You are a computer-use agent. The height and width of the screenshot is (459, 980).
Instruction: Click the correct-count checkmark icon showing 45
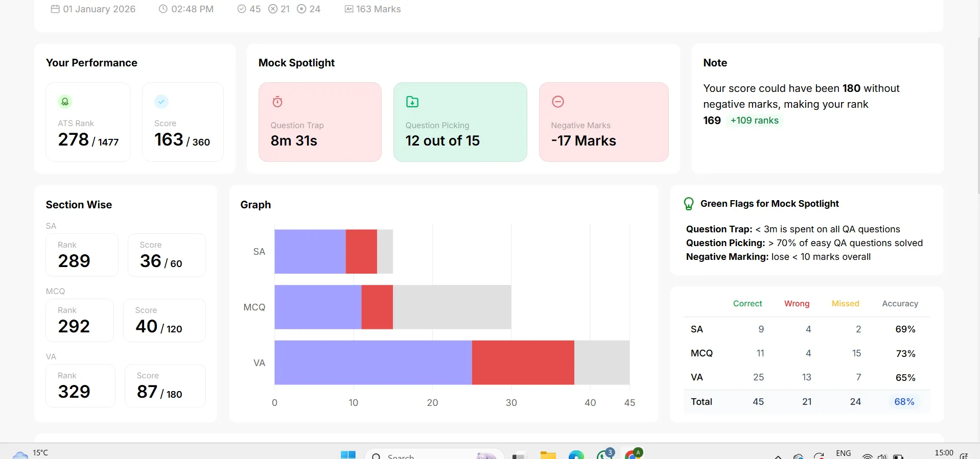[x=242, y=9]
